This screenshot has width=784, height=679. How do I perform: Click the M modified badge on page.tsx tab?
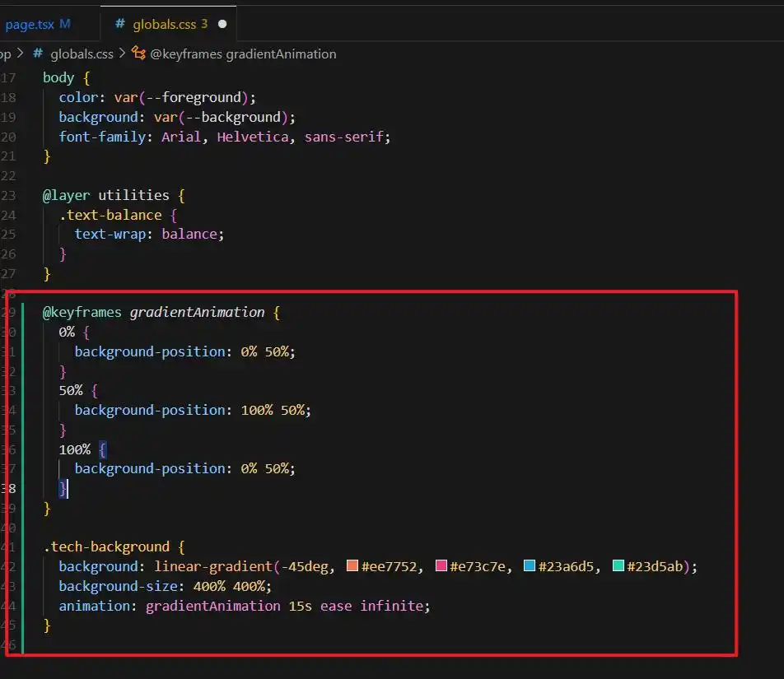(x=65, y=24)
